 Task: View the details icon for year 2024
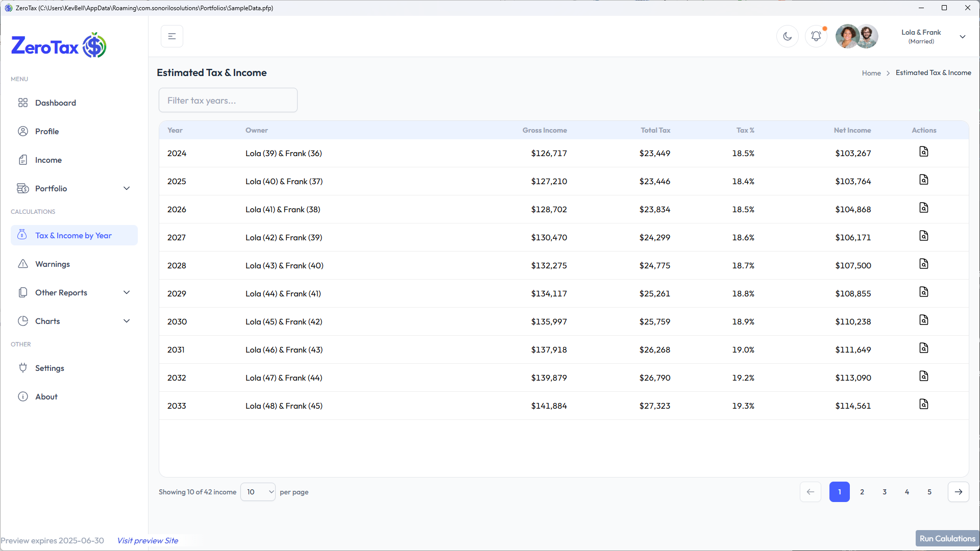[923, 152]
